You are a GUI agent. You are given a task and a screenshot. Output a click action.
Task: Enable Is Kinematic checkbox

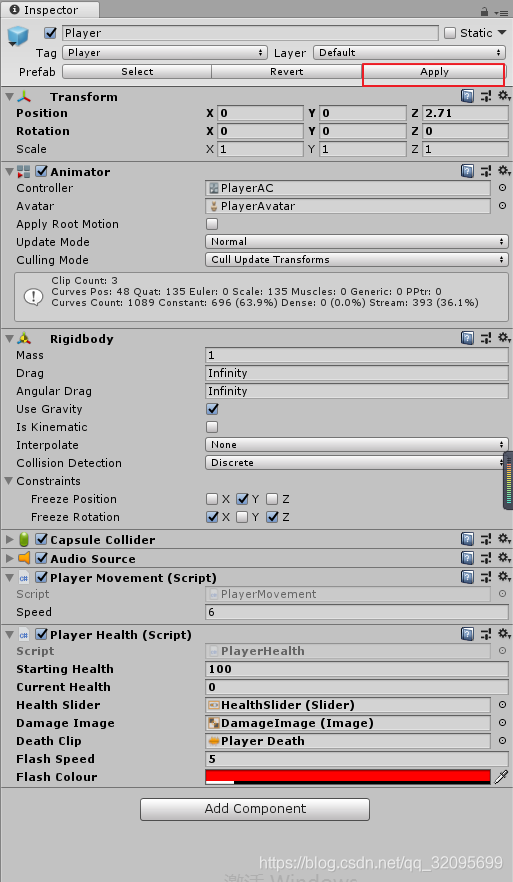point(212,427)
